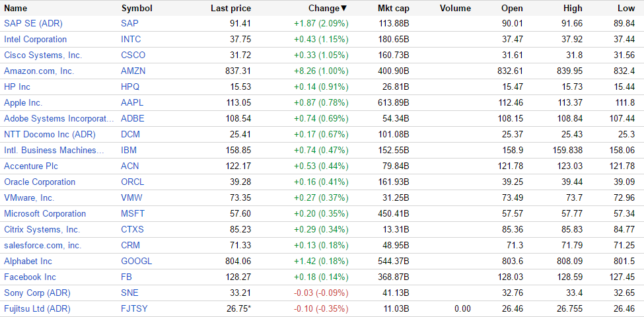Open the Facebook Inc company page
The image size is (644, 317).
click(x=30, y=277)
